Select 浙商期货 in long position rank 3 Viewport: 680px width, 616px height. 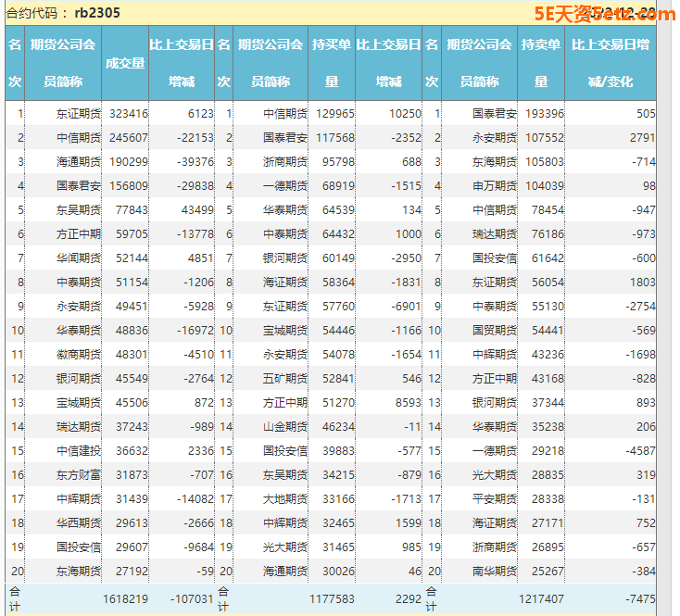pyautogui.click(x=285, y=162)
